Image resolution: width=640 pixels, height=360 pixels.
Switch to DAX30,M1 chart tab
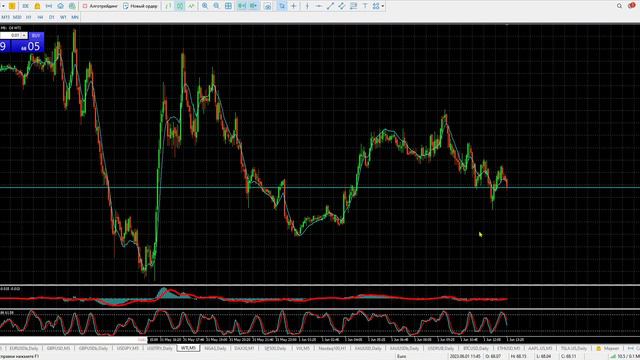244,348
